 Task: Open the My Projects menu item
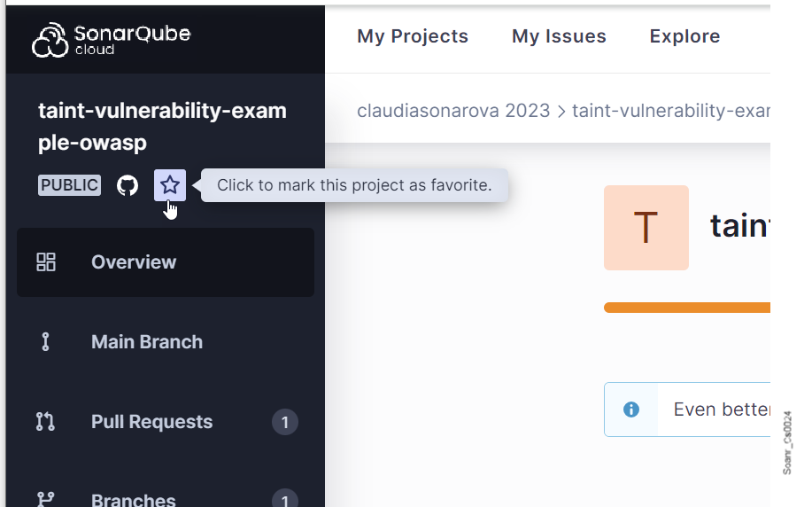tap(413, 36)
